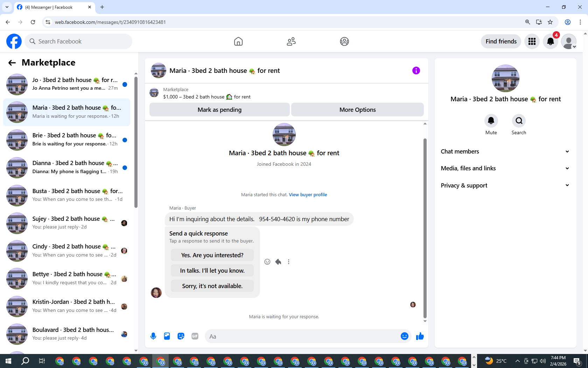Send quick response Yes. Are you interested?
Viewport: 588px width, 368px height.
212,255
